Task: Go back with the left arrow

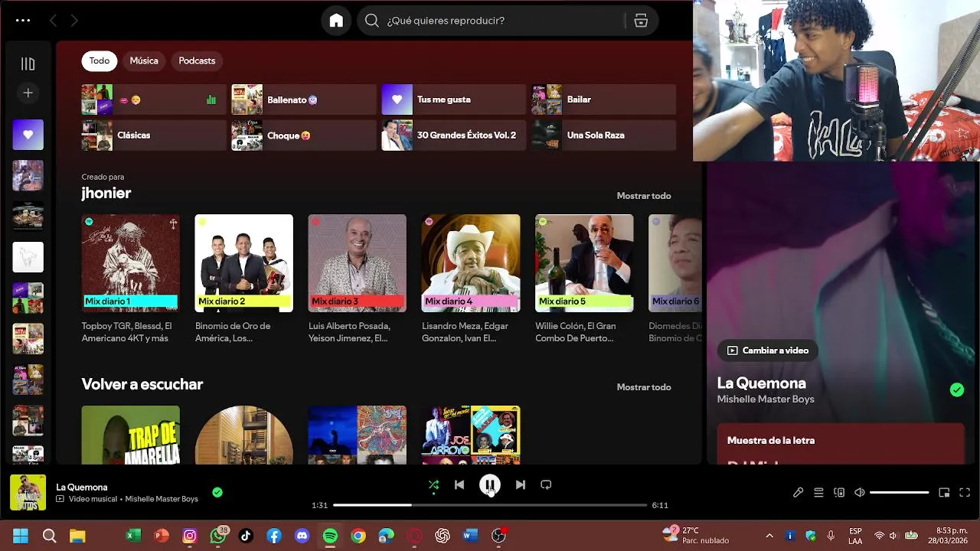Action: [x=53, y=21]
